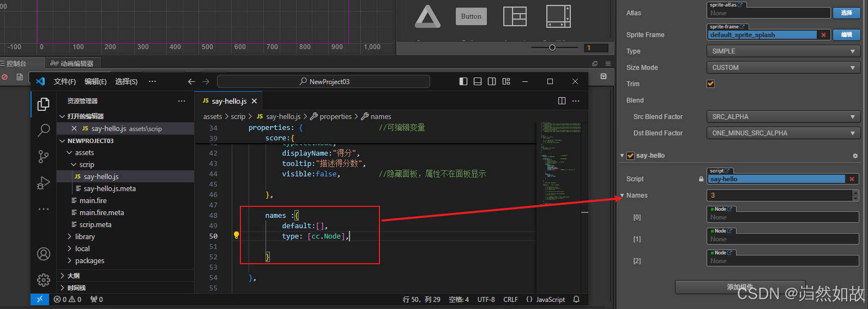Open the Accounts icon in the activity bar
This screenshot has height=309, width=868.
(x=44, y=254)
